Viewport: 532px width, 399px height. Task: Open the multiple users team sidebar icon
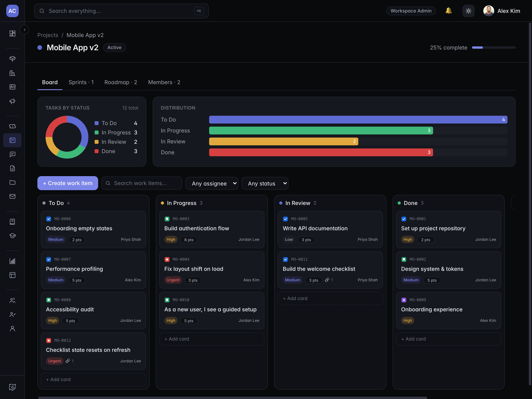[12, 300]
